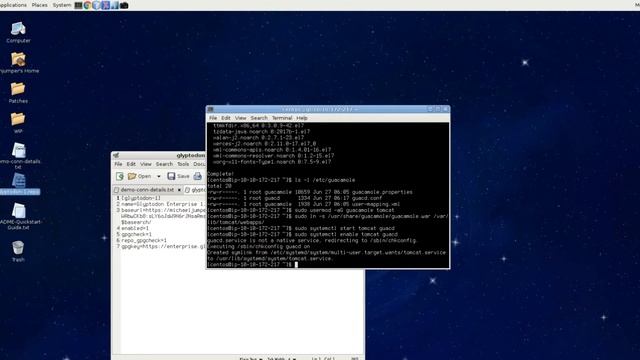The image size is (640, 360).
Task: Open the System menu in the top panel
Action: pos(62,5)
